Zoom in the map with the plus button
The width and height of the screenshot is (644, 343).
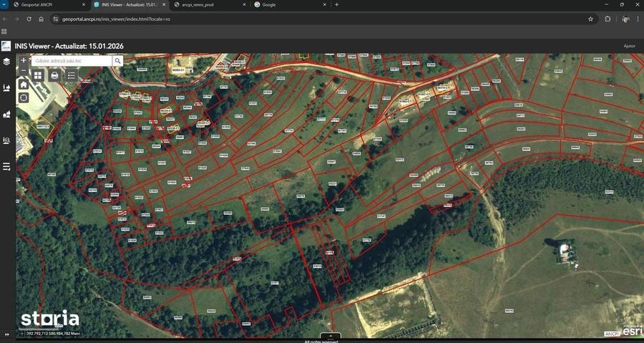pyautogui.click(x=24, y=60)
